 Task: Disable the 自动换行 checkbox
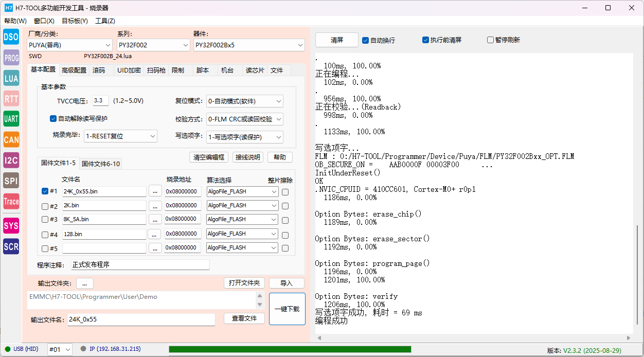[x=366, y=40]
